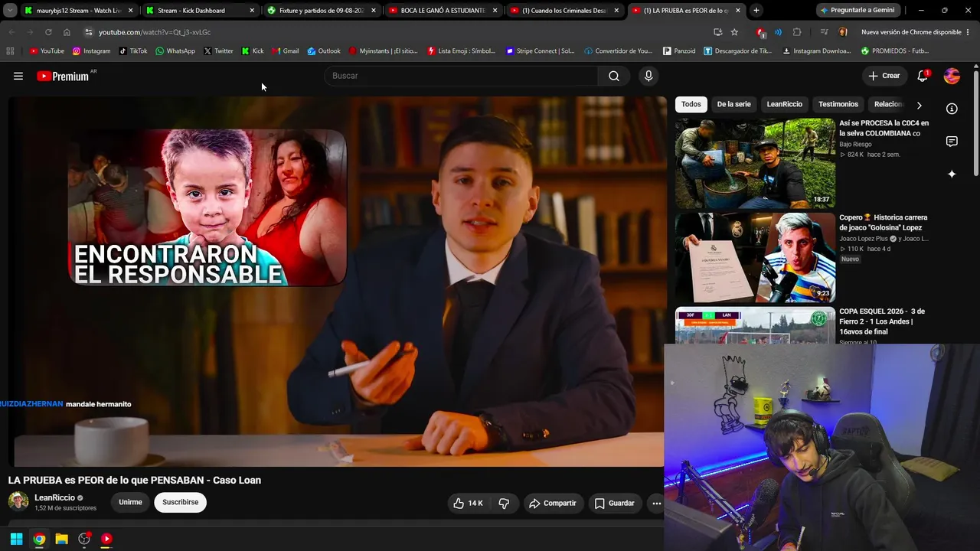Dislike the video with thumbs down

click(x=504, y=503)
